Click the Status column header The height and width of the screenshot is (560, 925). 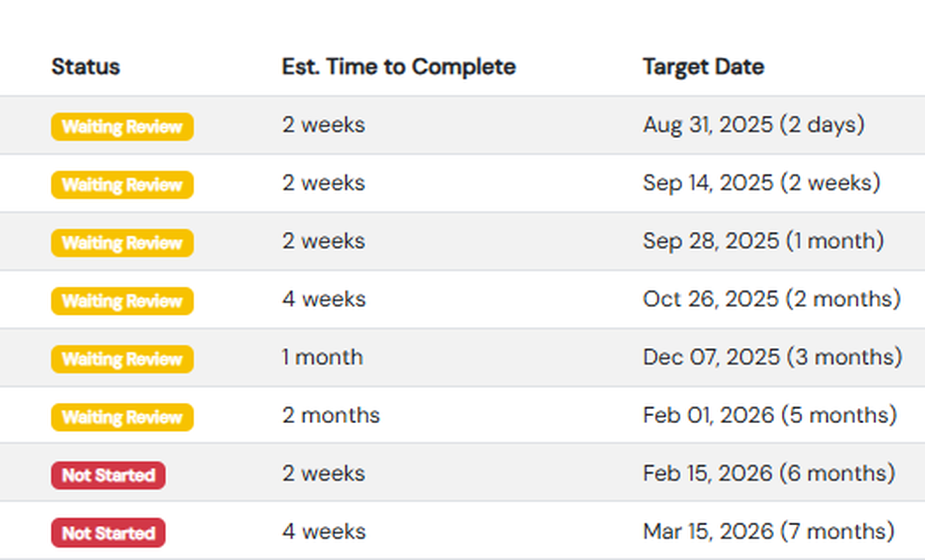point(85,67)
